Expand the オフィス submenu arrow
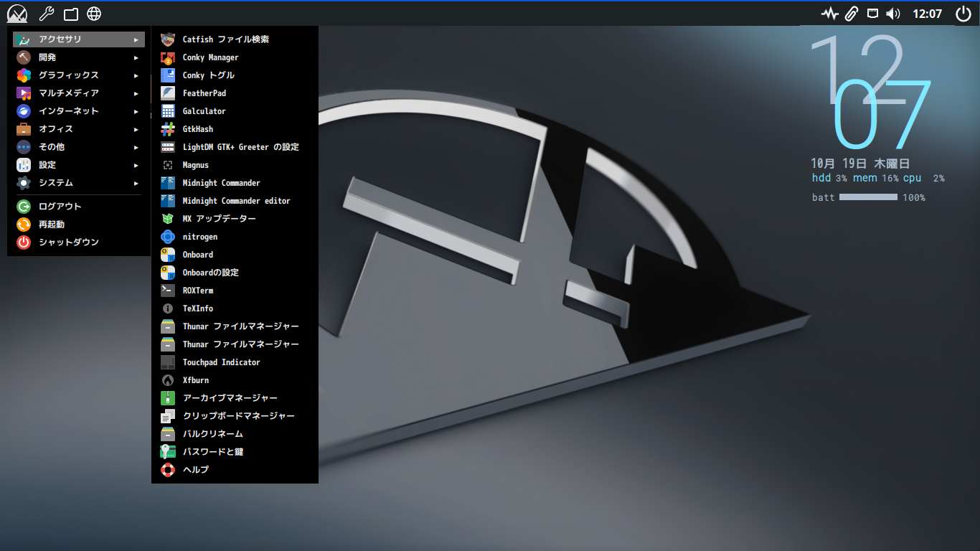 click(136, 129)
